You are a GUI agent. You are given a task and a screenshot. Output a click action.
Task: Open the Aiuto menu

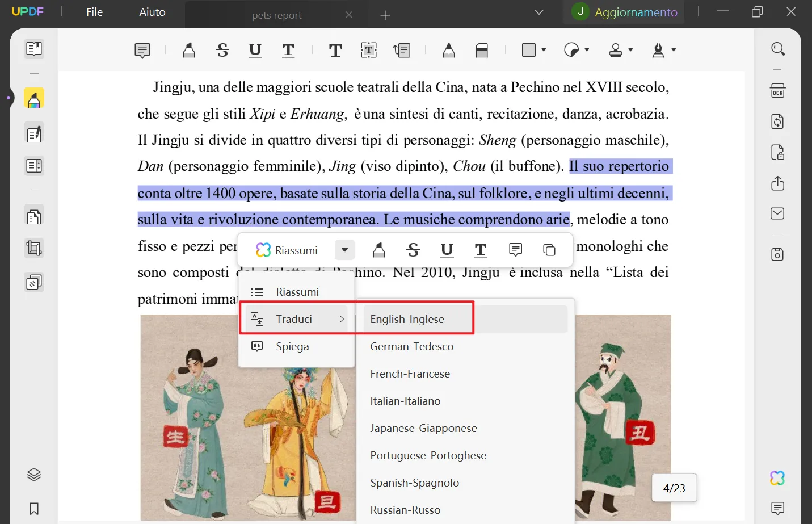pyautogui.click(x=152, y=12)
